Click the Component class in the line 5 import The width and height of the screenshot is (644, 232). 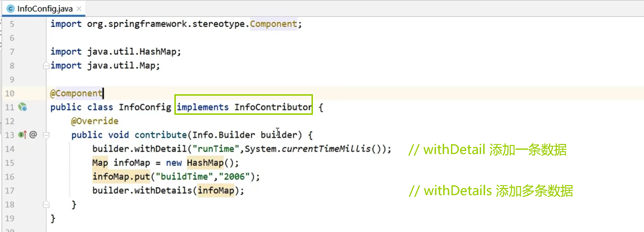coord(274,24)
